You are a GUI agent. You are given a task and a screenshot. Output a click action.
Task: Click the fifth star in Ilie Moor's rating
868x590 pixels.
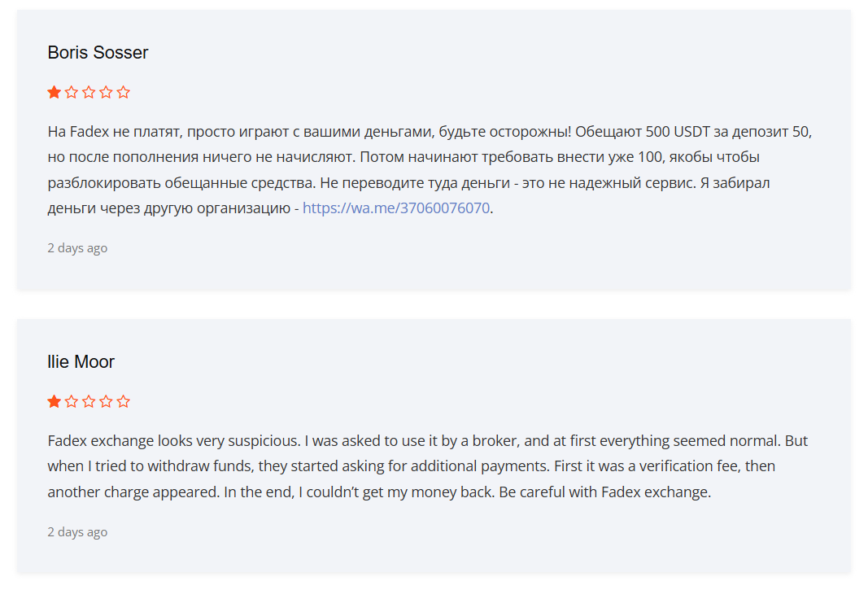click(x=124, y=401)
